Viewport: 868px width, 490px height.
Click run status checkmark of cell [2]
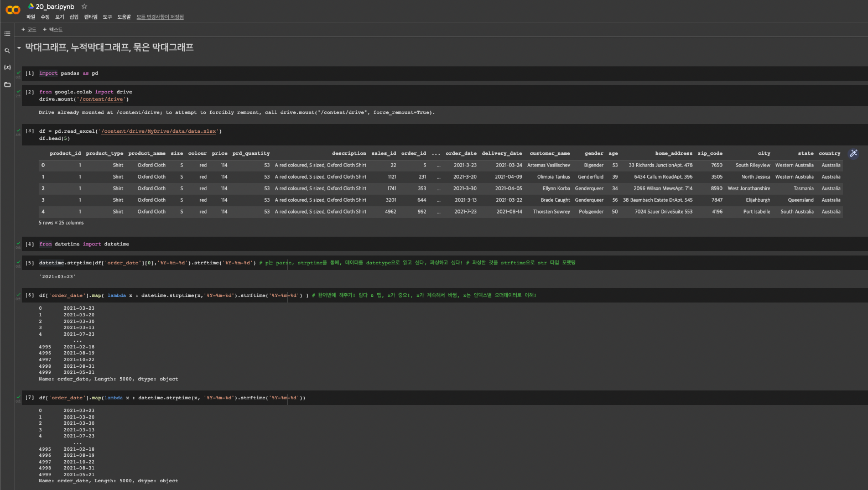click(18, 91)
